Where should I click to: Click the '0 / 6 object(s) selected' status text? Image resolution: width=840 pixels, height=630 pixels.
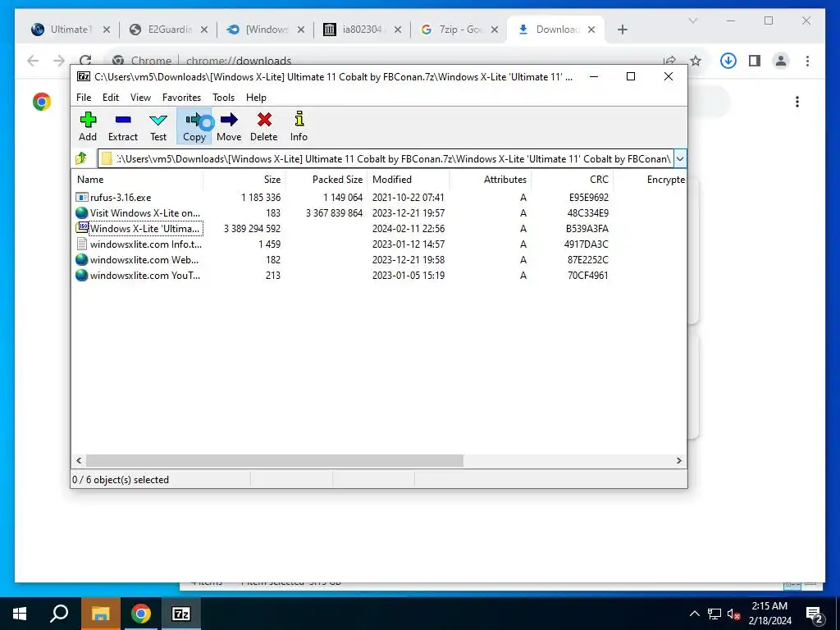point(121,479)
